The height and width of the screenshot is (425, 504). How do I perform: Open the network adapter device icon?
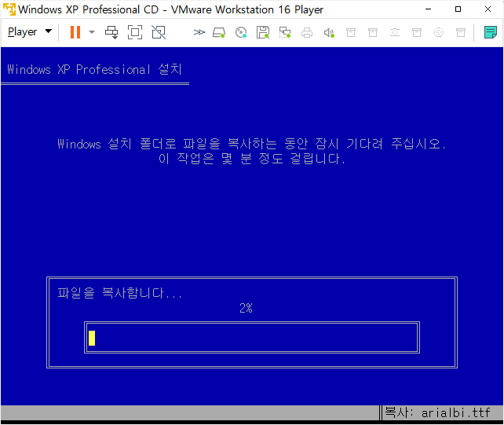tap(285, 32)
